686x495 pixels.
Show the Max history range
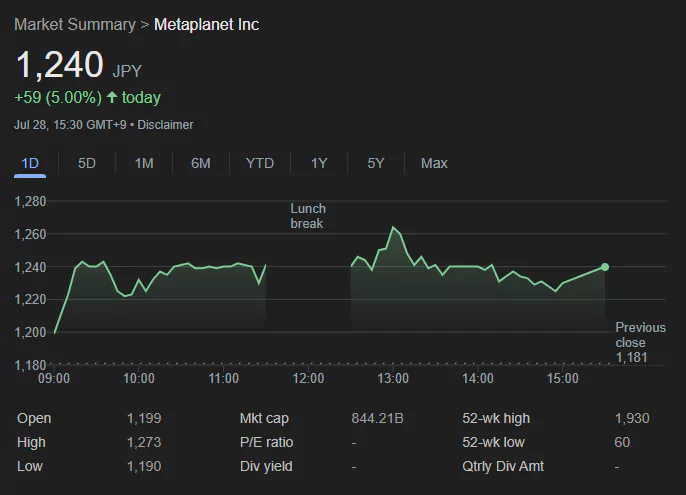tap(434, 163)
